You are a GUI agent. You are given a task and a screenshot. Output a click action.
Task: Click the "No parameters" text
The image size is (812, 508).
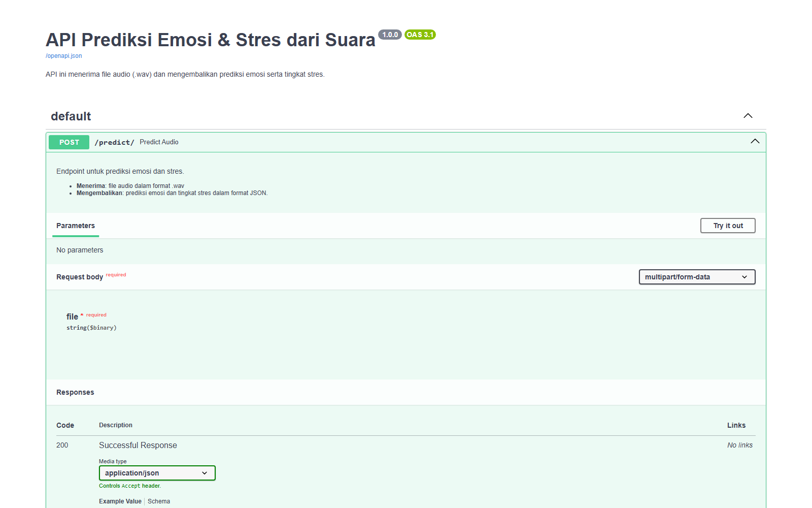point(80,250)
